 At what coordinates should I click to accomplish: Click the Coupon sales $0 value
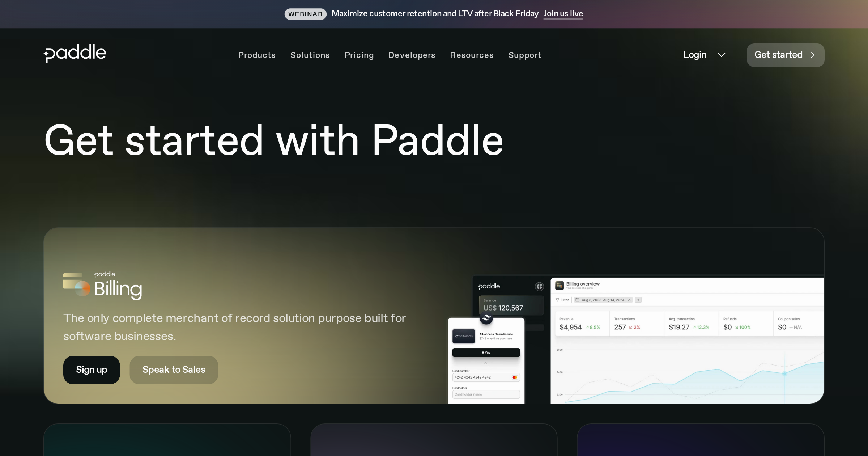point(782,327)
